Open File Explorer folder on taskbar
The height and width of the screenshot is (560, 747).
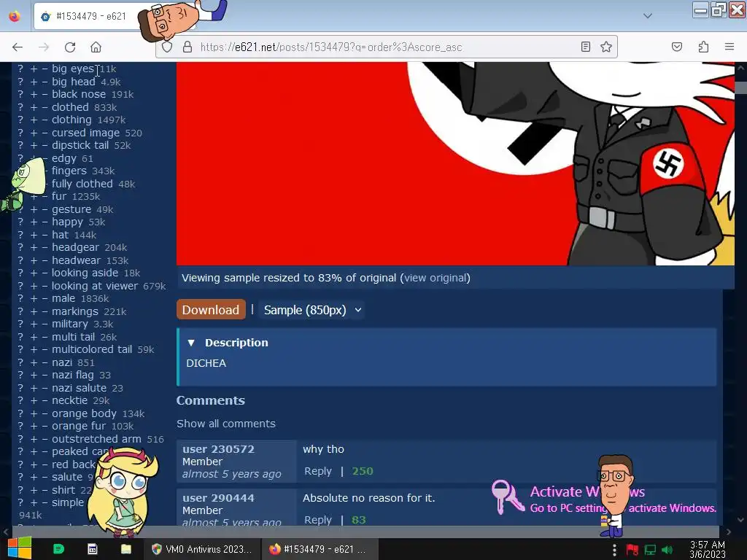click(125, 549)
